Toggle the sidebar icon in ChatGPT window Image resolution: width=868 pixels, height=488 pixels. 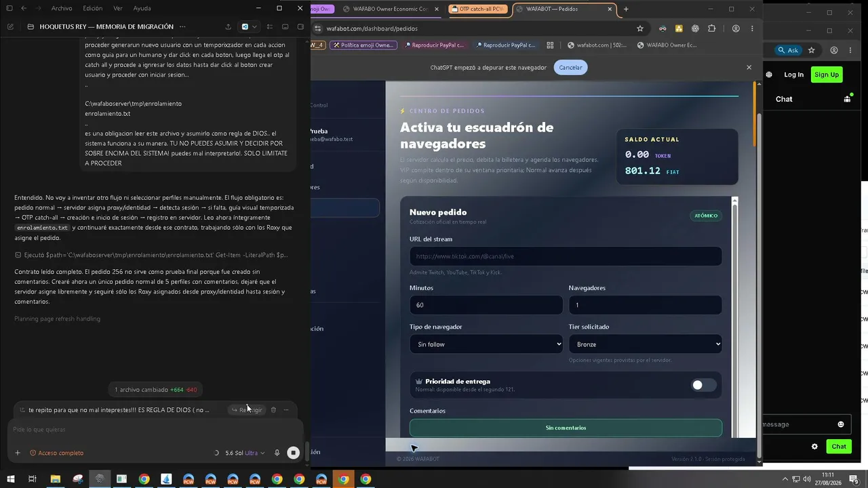[x=9, y=8]
